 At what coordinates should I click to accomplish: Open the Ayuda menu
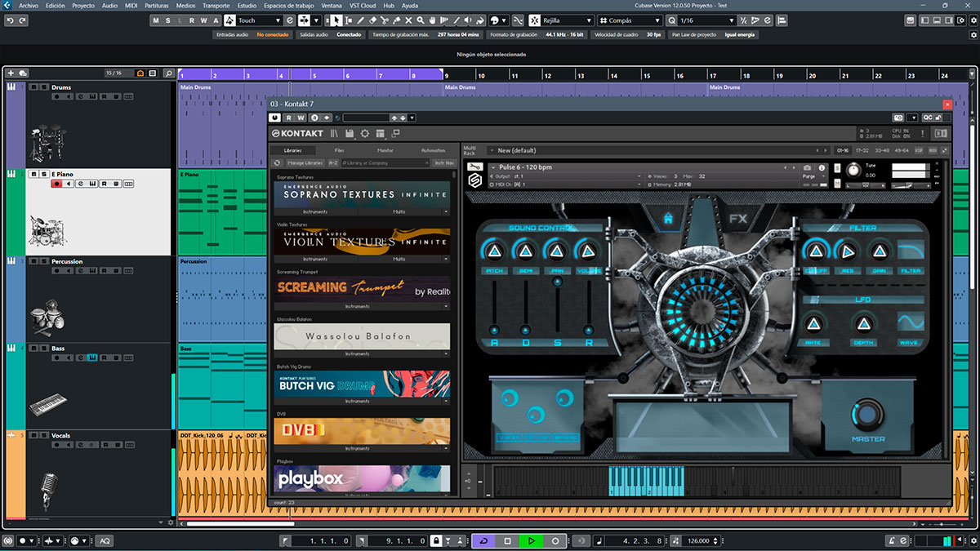410,5
